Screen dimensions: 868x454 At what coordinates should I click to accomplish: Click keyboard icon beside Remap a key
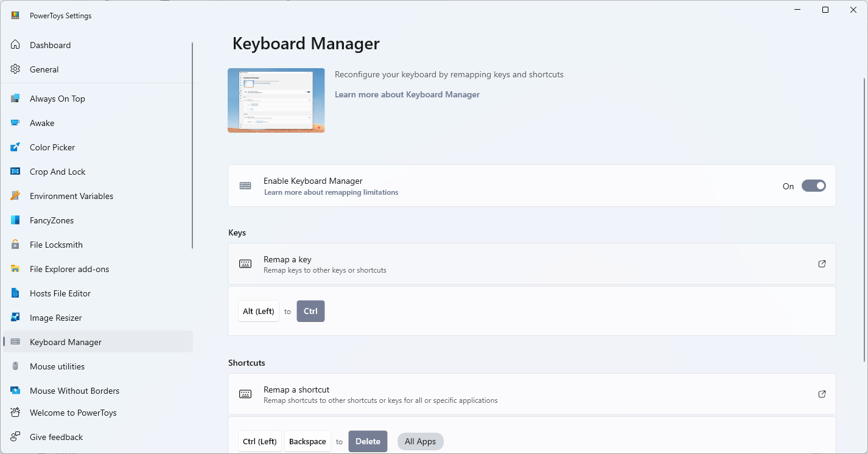(245, 264)
